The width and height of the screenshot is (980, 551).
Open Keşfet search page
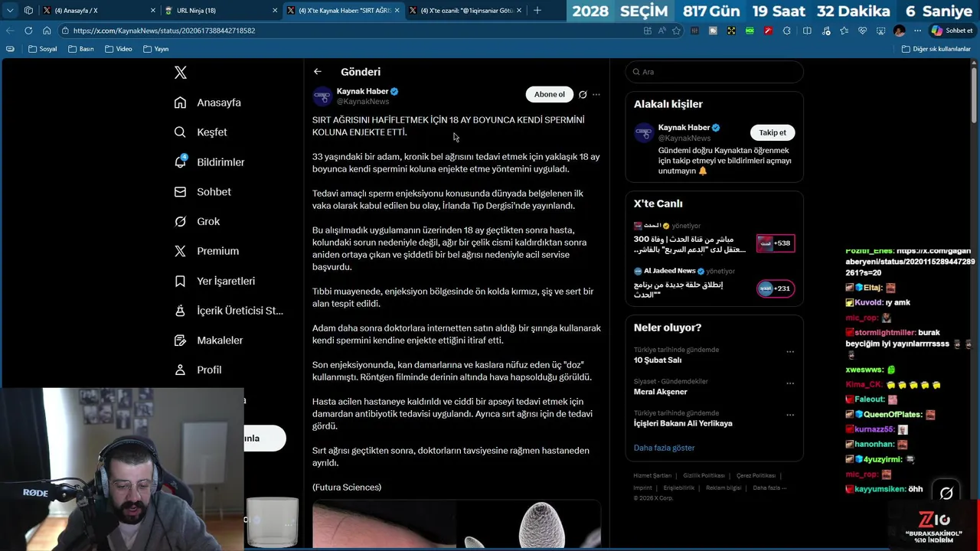pos(201,132)
